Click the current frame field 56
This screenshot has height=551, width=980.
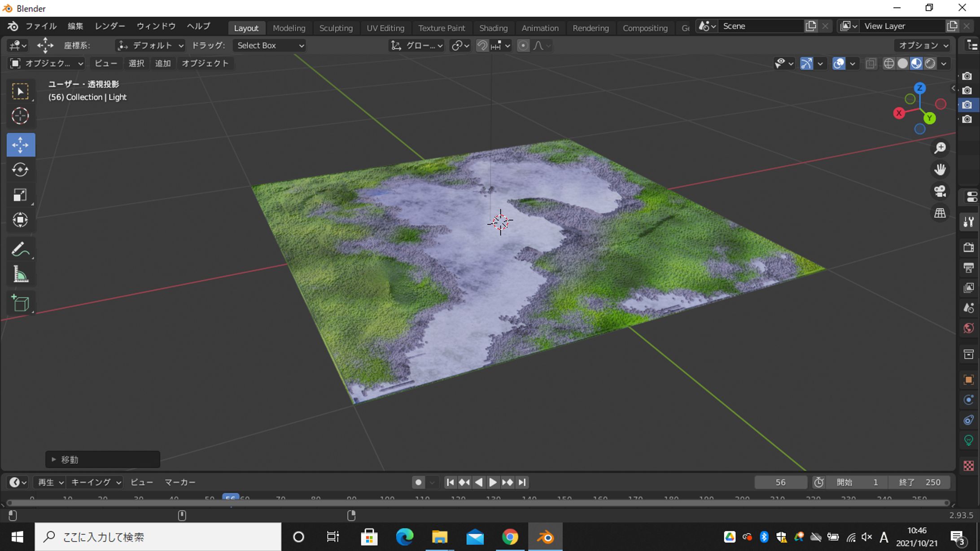pos(781,482)
